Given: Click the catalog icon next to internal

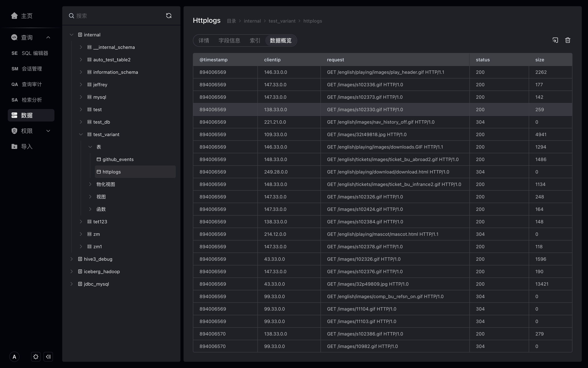Looking at the screenshot, I should (80, 35).
